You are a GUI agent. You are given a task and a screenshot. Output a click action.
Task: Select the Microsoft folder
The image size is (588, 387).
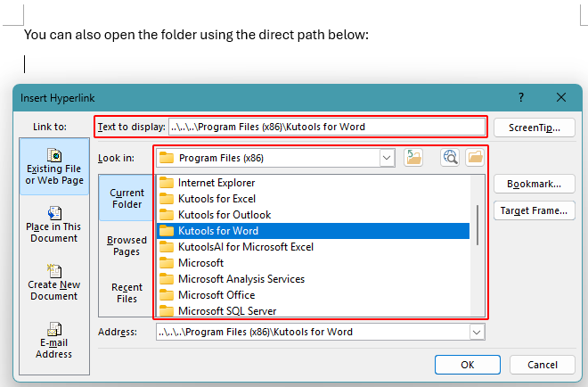[x=313, y=263]
